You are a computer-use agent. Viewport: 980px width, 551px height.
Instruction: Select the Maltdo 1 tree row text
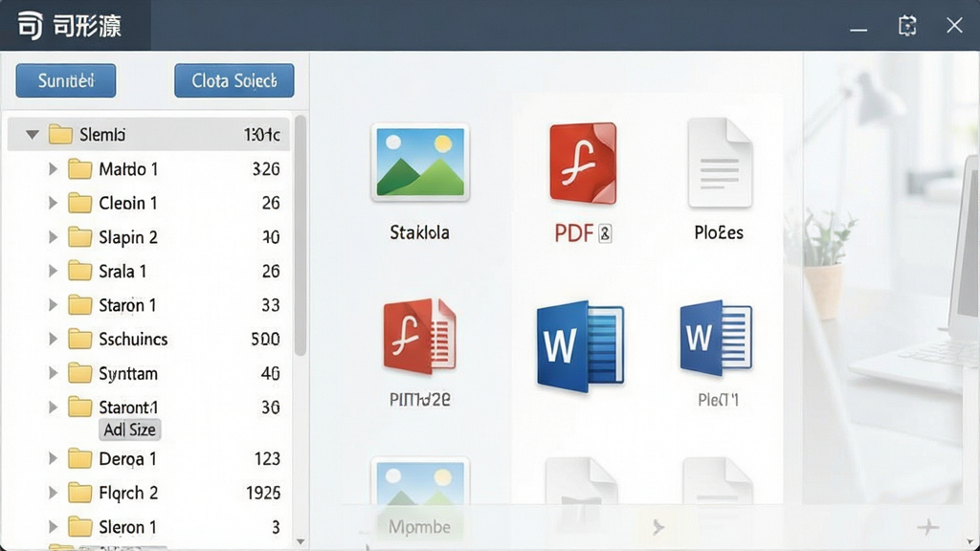point(129,169)
